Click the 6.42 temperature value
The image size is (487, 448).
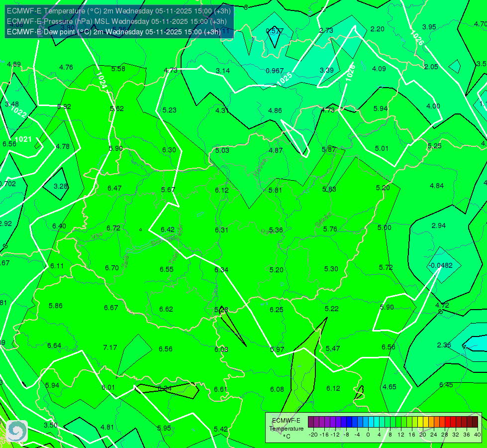(x=168, y=229)
